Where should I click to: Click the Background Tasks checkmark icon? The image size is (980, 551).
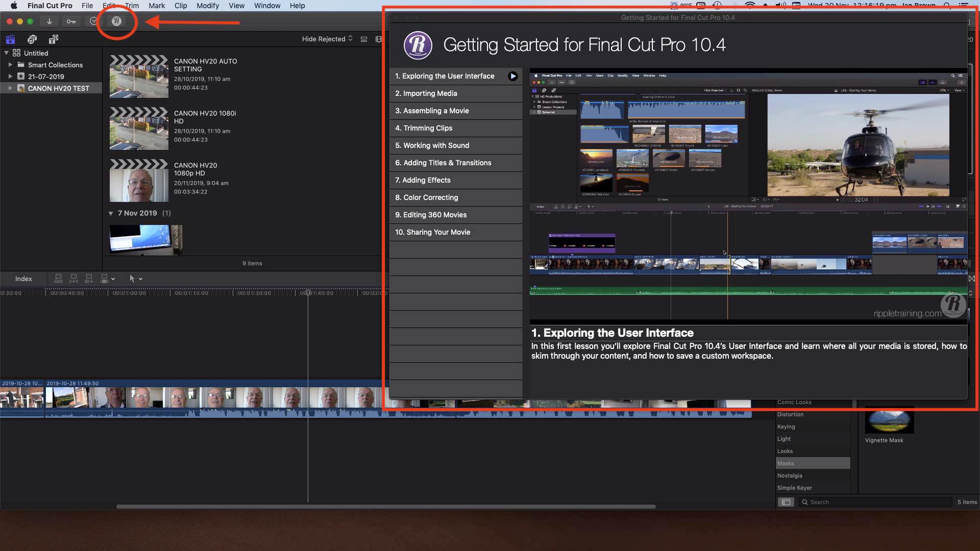[93, 21]
